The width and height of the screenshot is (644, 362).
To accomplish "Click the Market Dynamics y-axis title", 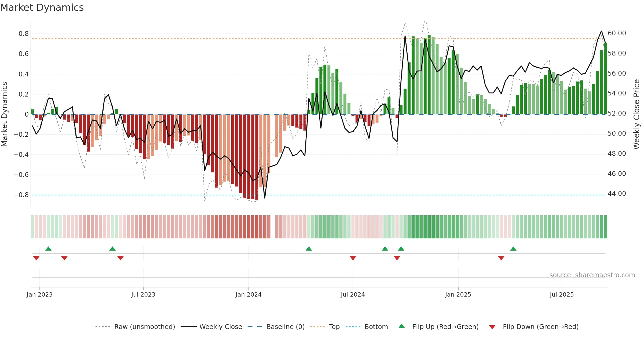I will [4, 114].
